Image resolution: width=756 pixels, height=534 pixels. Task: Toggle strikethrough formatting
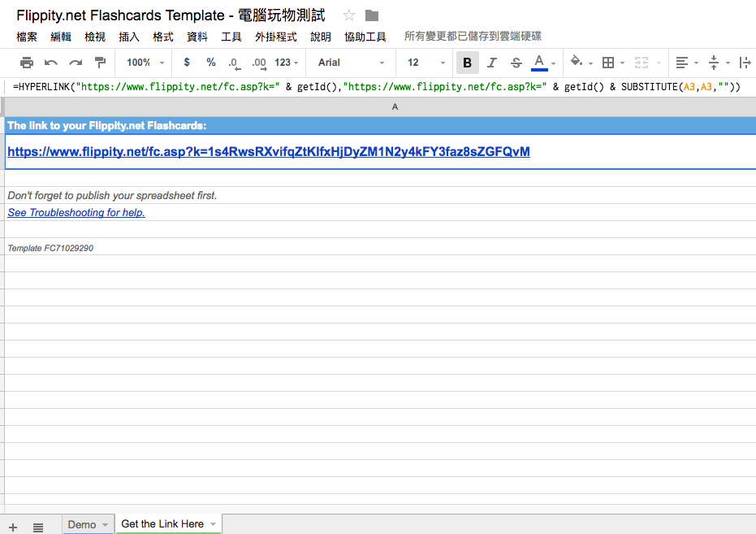point(516,63)
